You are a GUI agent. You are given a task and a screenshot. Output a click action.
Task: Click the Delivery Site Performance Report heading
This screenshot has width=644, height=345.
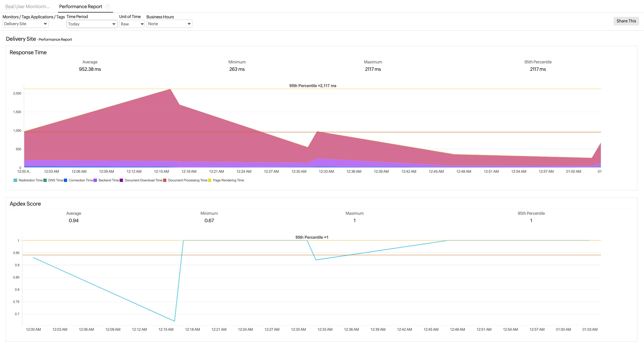click(39, 39)
